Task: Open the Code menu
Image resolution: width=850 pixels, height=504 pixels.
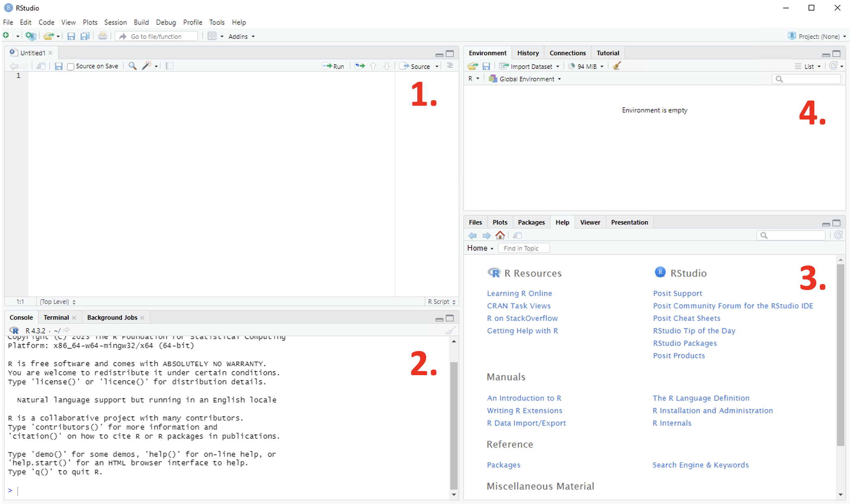Action: (x=46, y=22)
